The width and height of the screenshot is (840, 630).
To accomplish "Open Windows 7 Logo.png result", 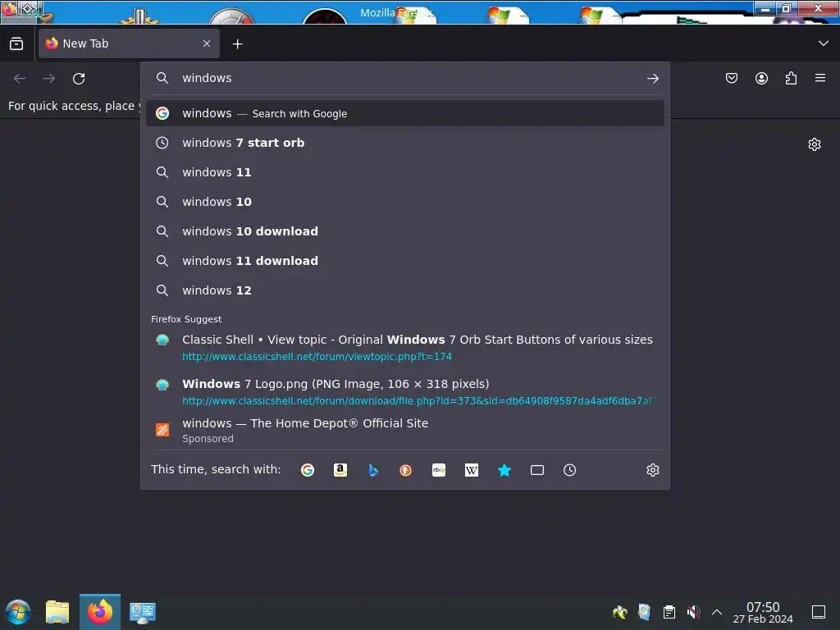I will click(x=405, y=391).
